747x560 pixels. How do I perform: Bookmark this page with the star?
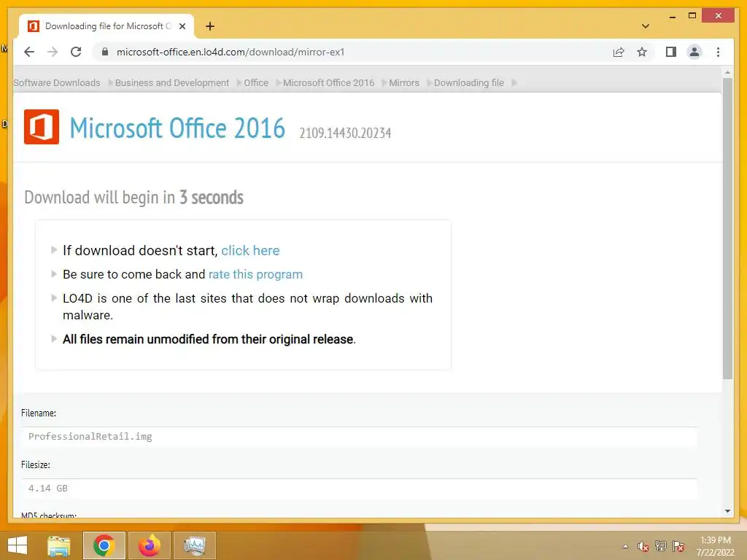tap(642, 52)
